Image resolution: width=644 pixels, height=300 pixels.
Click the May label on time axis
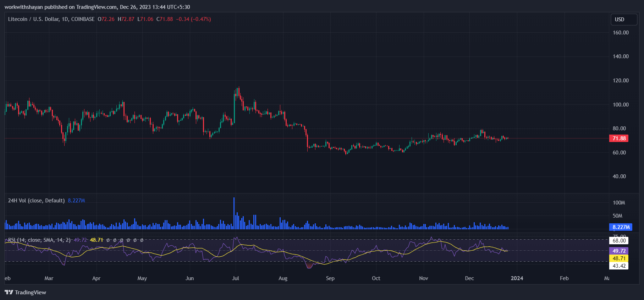(x=142, y=278)
